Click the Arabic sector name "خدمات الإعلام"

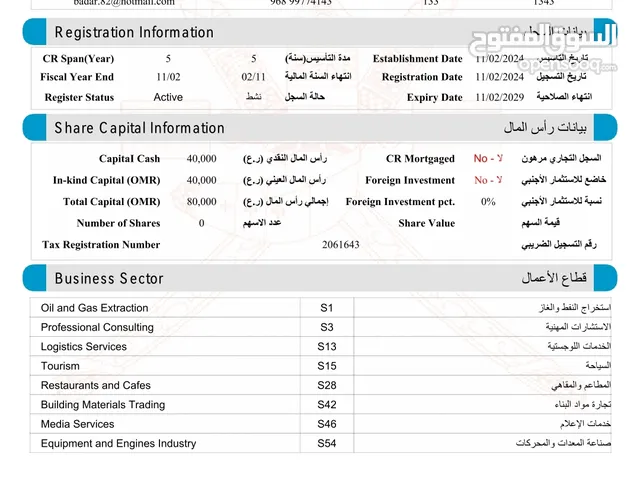click(x=585, y=424)
